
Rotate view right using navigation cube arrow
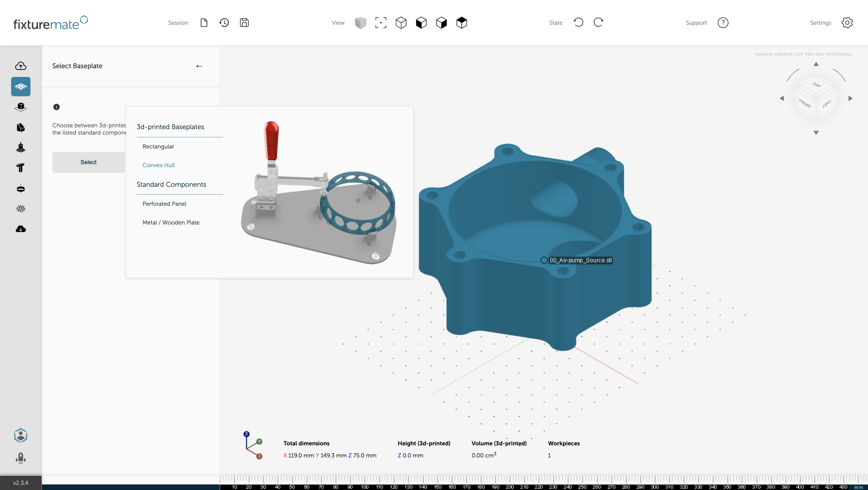click(x=850, y=98)
